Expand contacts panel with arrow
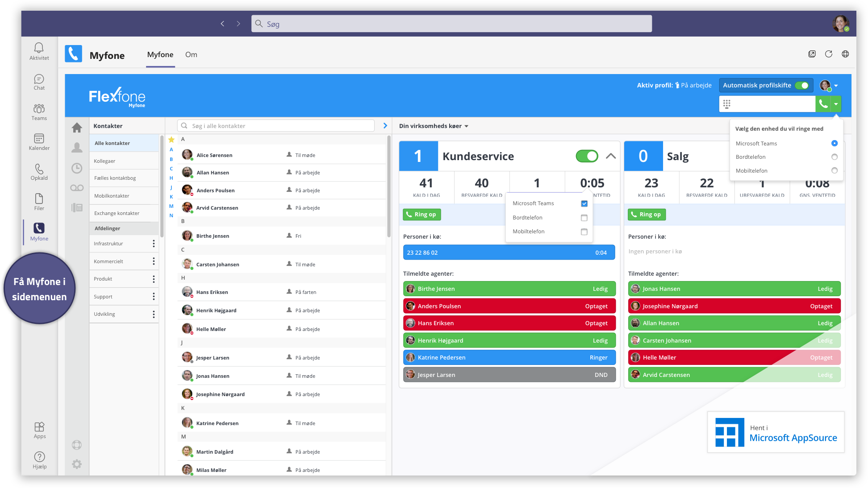 385,126
